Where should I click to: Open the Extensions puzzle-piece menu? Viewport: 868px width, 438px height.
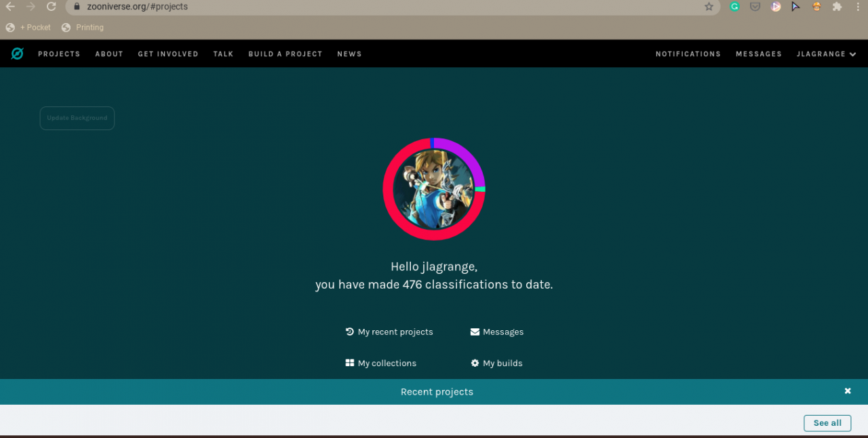pyautogui.click(x=837, y=7)
